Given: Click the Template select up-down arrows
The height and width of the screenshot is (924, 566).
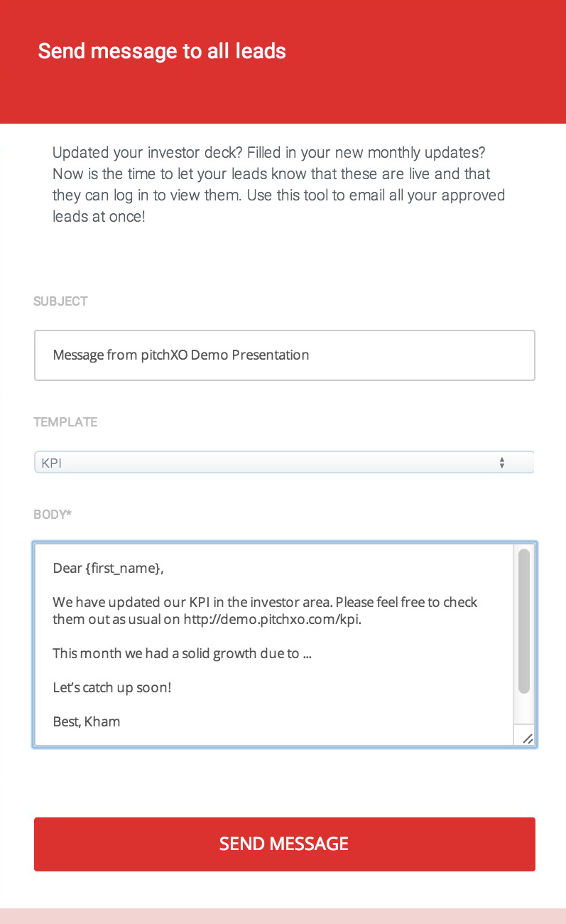Looking at the screenshot, I should click(501, 463).
